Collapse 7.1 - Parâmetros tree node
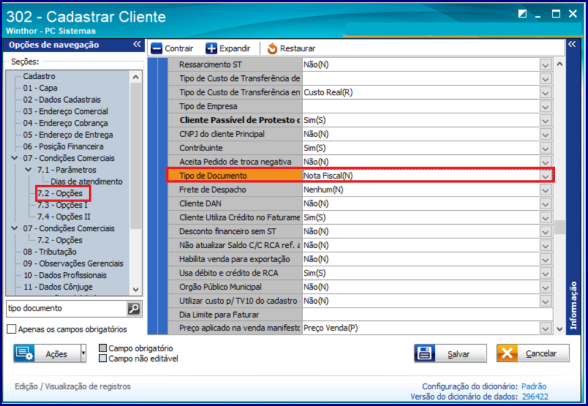This screenshot has width=588, height=406. click(28, 170)
